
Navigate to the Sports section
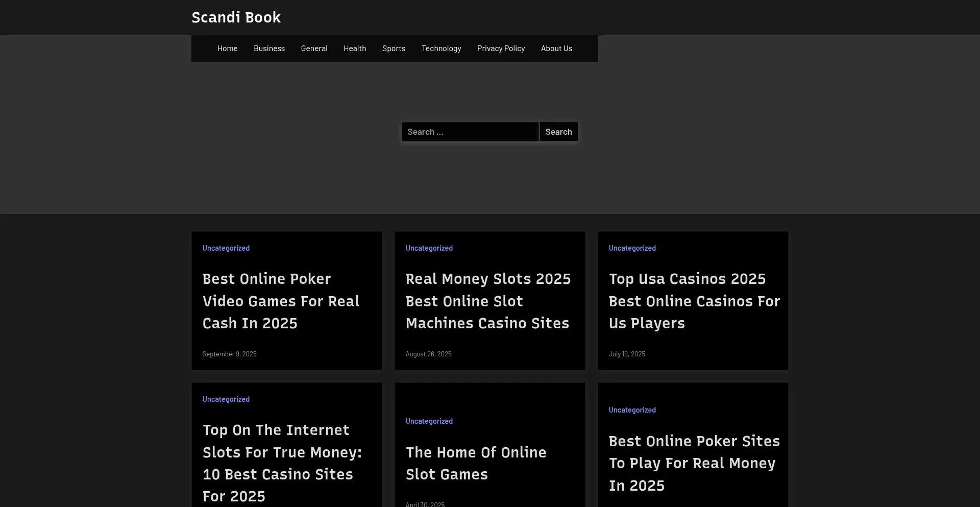coord(394,49)
